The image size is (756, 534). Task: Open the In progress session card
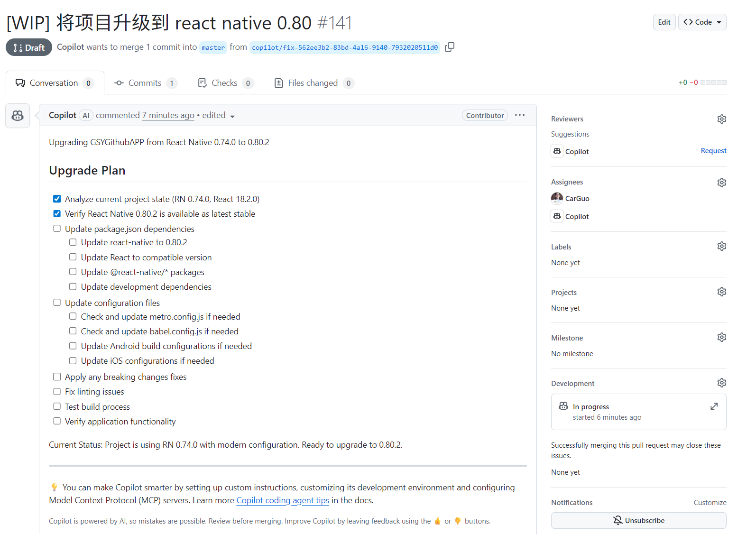tap(638, 412)
